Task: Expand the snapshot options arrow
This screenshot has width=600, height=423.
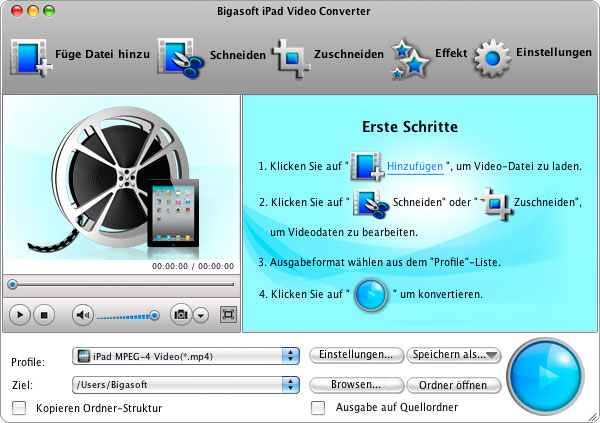Action: 201,315
